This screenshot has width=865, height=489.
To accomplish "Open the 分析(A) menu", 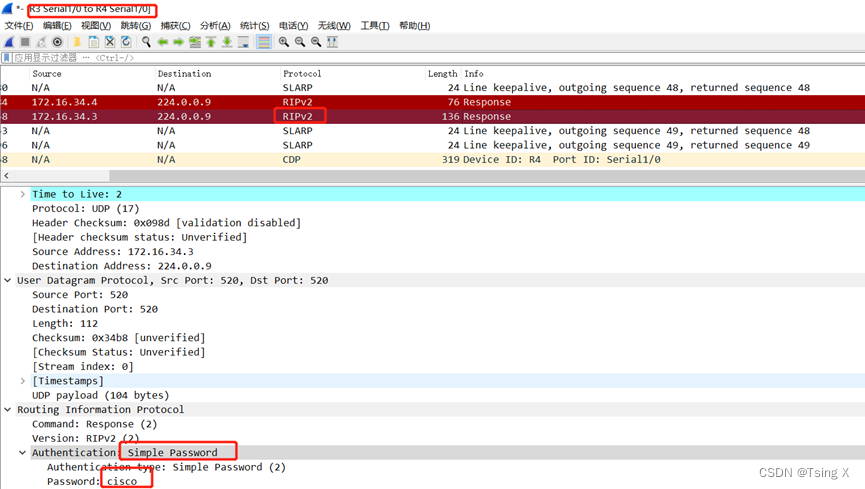I will click(x=215, y=25).
